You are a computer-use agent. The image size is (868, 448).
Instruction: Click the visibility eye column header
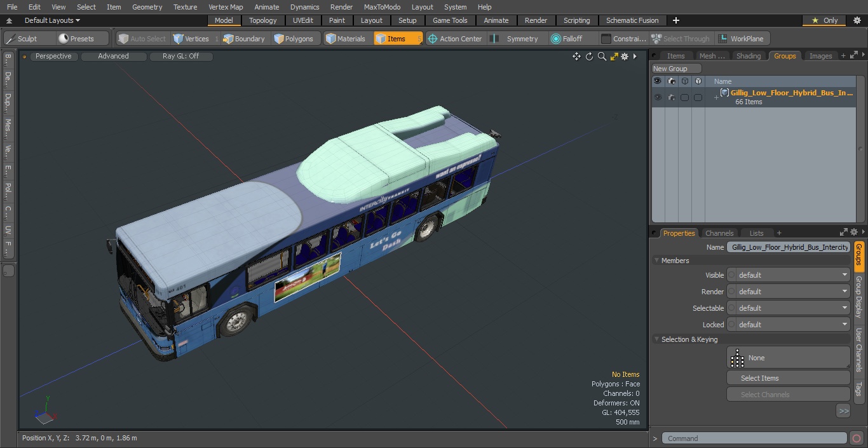[658, 81]
